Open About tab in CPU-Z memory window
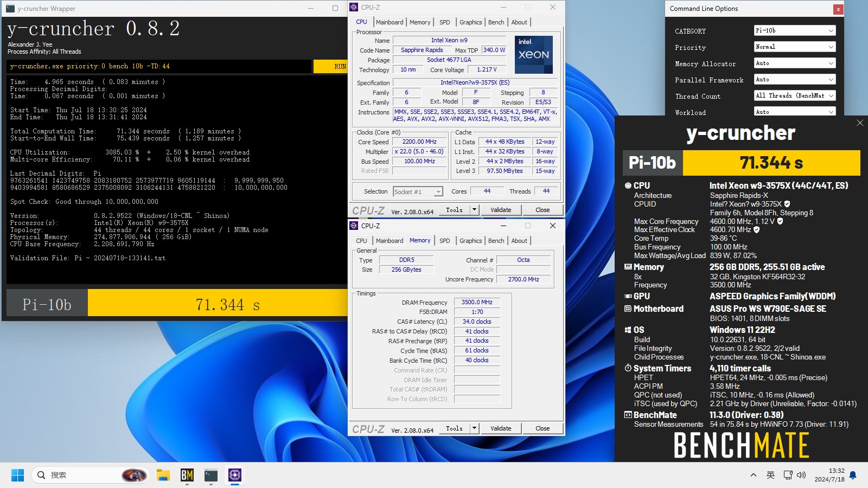The height and width of the screenshot is (488, 868). click(x=519, y=241)
